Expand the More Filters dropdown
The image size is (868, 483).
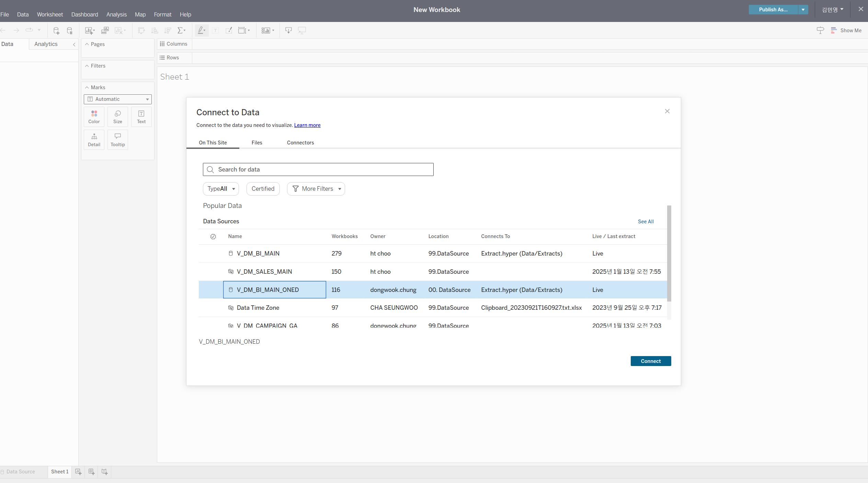pyautogui.click(x=316, y=189)
